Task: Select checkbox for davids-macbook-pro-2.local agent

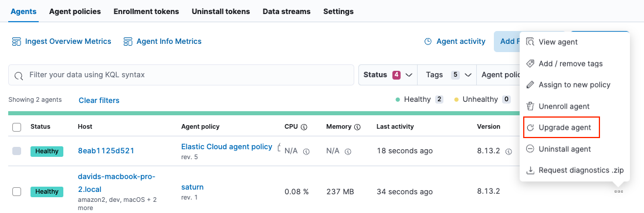Action: [17, 191]
